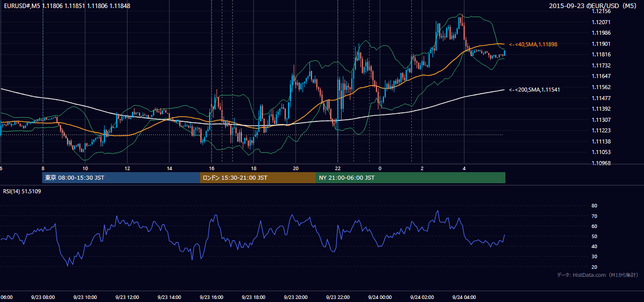This screenshot has width=644, height=302.
Task: Click the NY 21:00-06:00 JST session bar
Action: 411,178
